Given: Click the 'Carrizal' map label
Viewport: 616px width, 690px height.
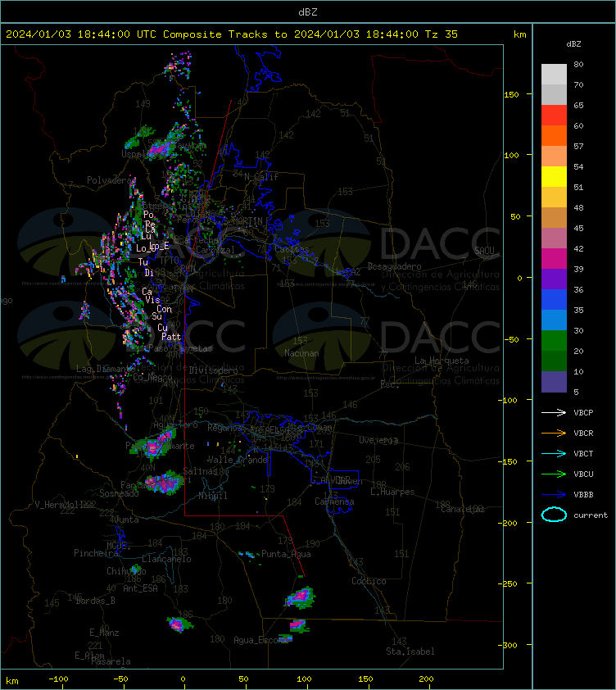Looking at the screenshot, I should (x=215, y=251).
